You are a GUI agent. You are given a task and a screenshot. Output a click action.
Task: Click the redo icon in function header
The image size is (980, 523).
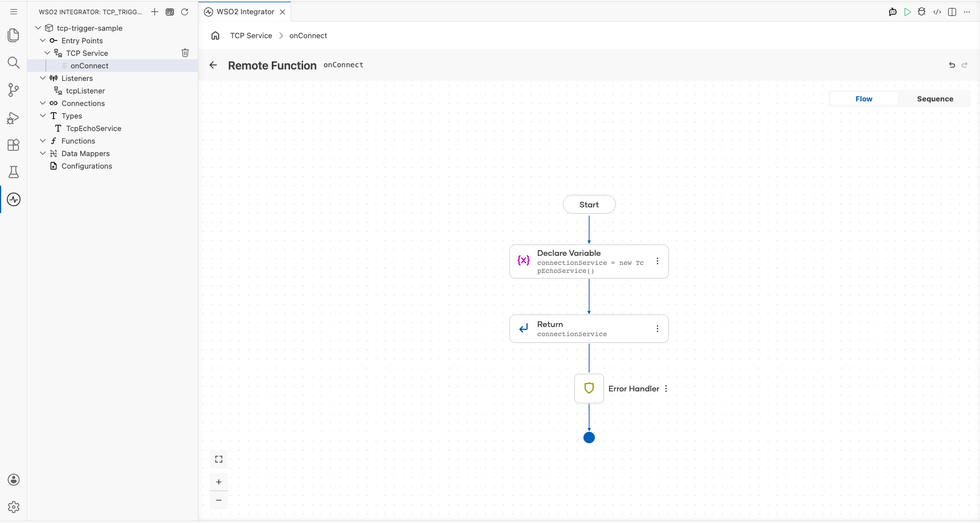965,65
